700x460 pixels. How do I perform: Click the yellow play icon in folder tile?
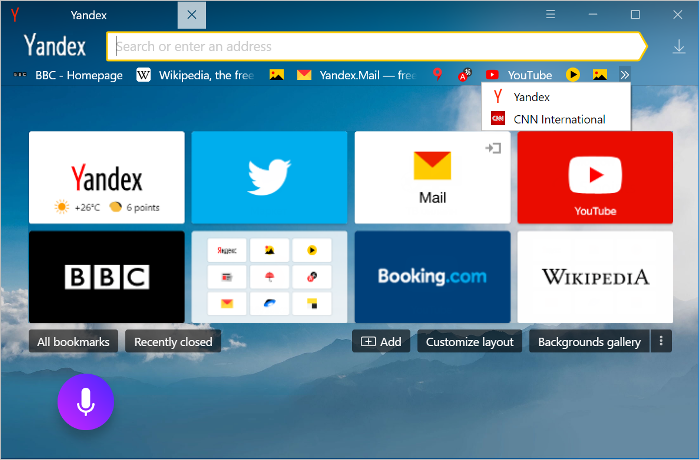click(312, 250)
